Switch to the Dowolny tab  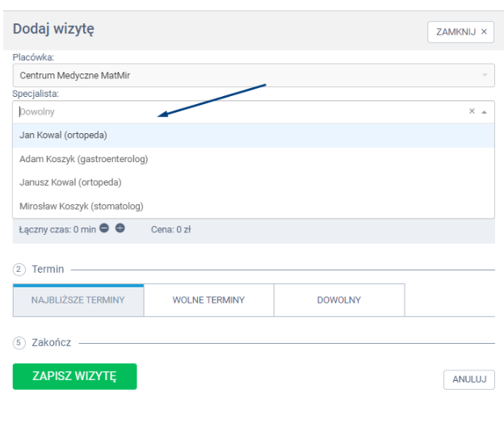click(339, 300)
